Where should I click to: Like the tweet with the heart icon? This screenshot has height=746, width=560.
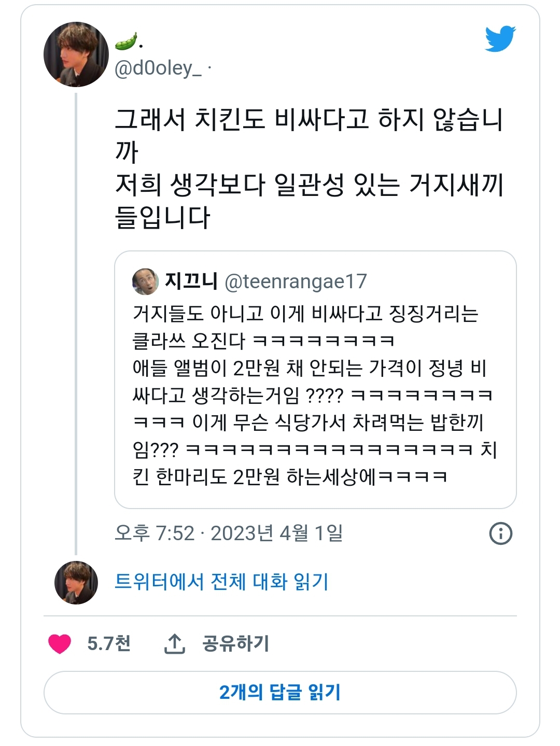(x=60, y=643)
